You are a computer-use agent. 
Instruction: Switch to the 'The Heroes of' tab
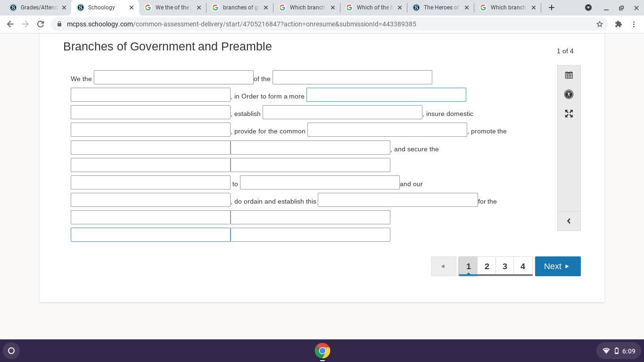click(x=441, y=8)
